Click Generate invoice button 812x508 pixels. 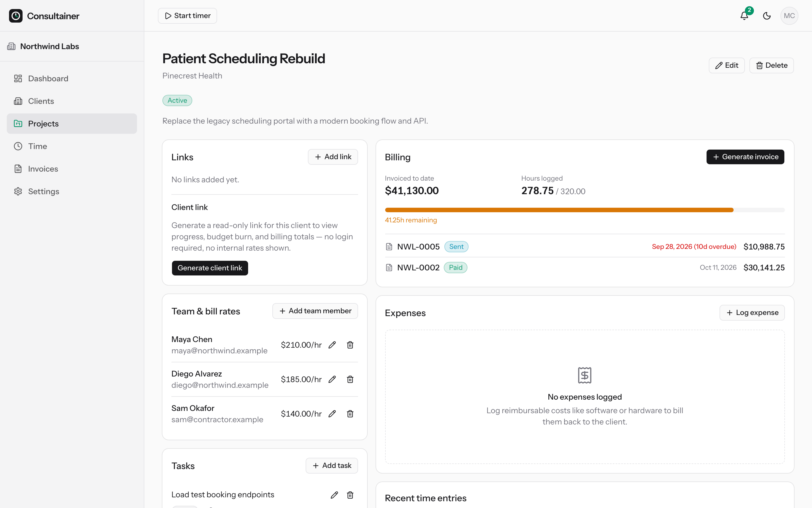(x=745, y=157)
